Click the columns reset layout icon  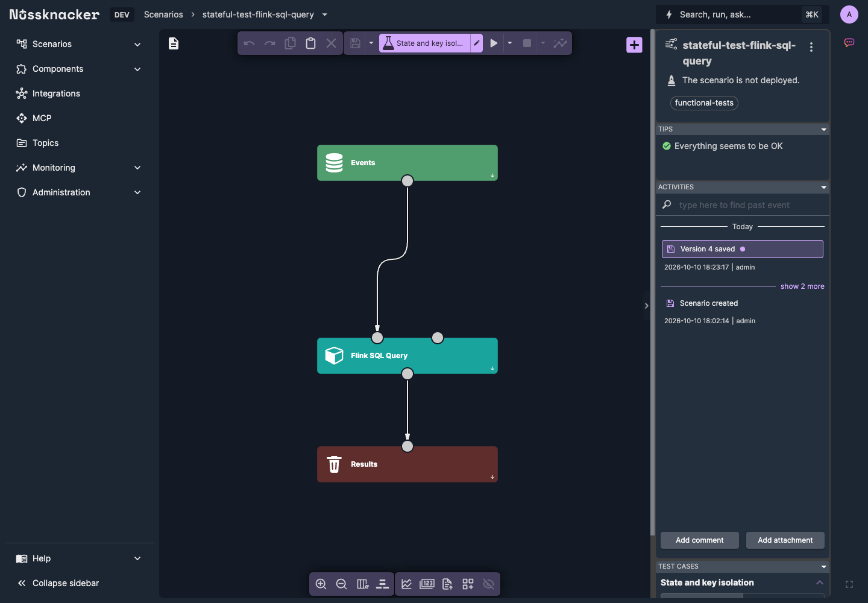[362, 584]
